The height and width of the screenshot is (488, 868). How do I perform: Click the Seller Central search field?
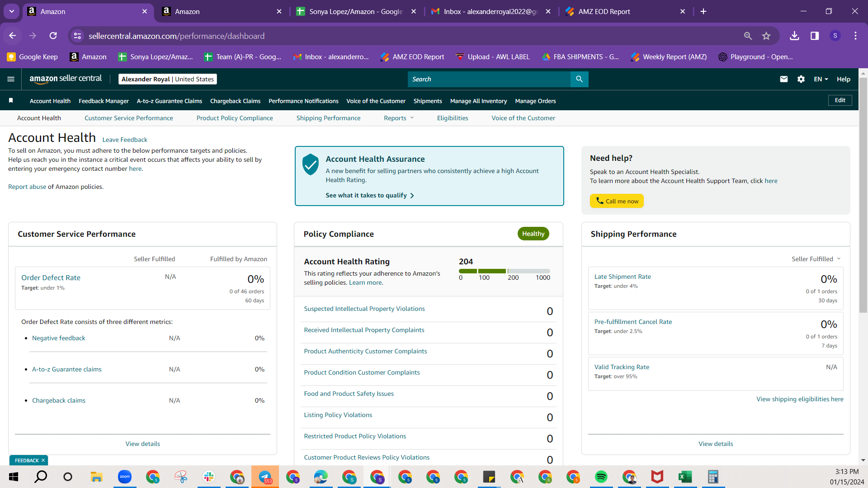[489, 79]
